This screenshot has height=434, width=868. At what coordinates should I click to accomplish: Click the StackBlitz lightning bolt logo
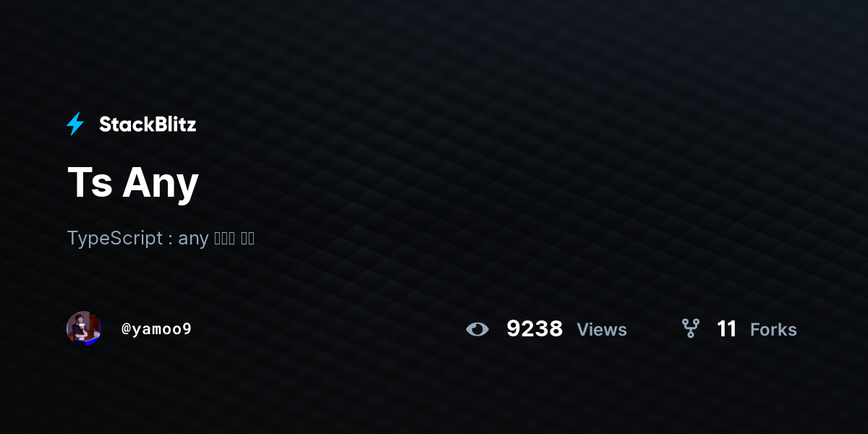click(75, 124)
